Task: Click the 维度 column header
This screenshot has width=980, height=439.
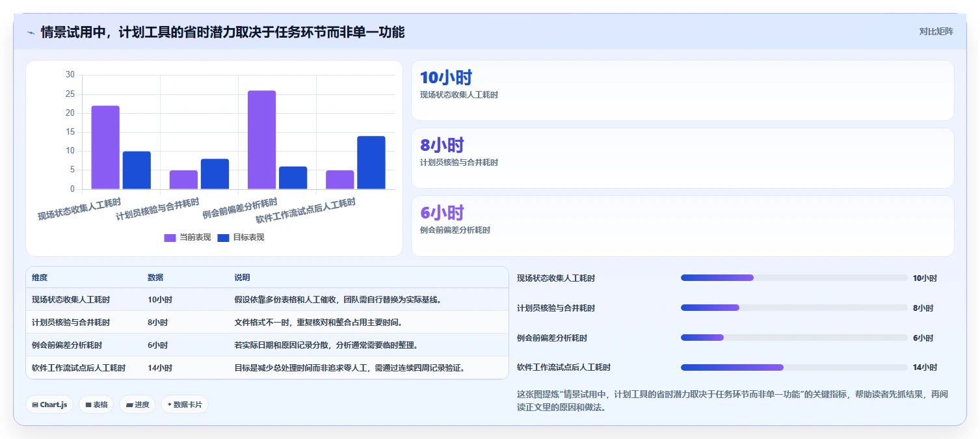Action: pos(40,278)
